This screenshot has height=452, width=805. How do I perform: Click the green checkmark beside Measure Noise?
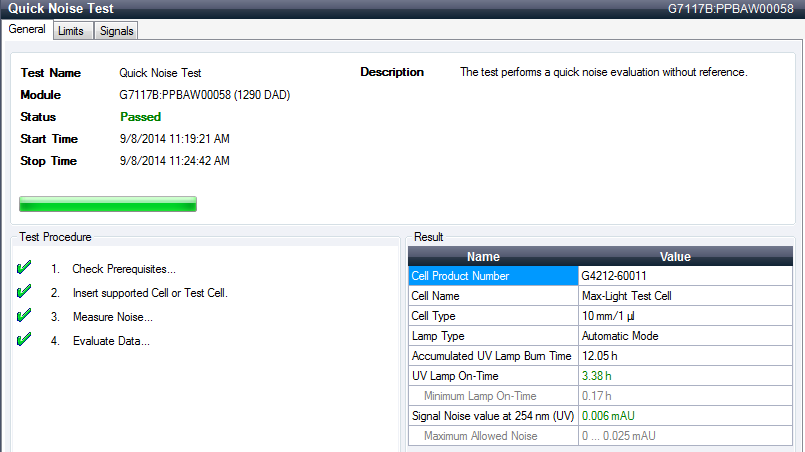point(25,317)
